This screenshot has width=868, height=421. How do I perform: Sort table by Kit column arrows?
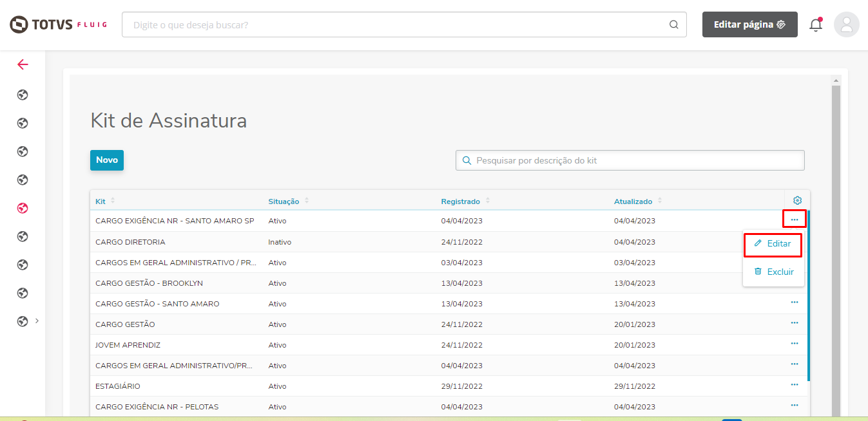(x=113, y=201)
